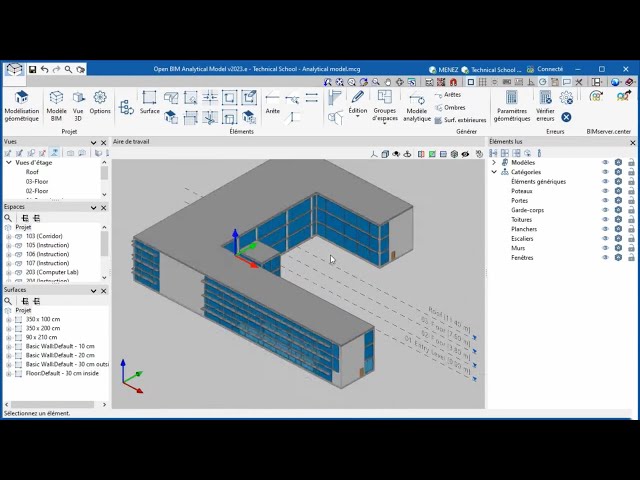Click the Vues list down scroll arrow

click(104, 194)
